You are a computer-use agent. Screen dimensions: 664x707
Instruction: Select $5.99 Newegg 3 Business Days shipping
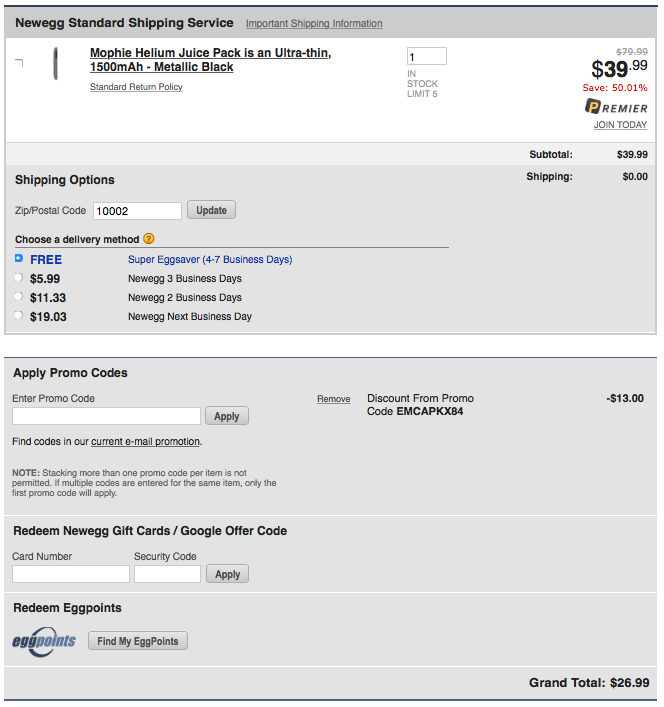click(x=18, y=277)
